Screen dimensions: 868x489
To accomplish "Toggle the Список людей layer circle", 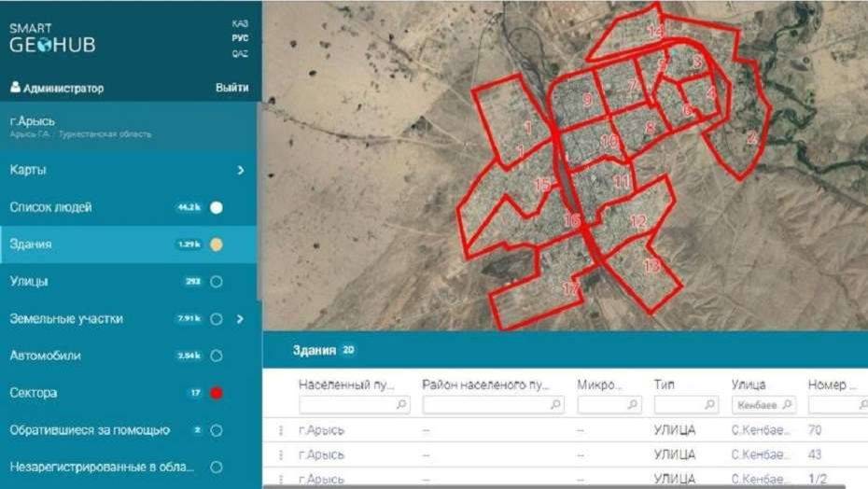I will click(x=217, y=207).
